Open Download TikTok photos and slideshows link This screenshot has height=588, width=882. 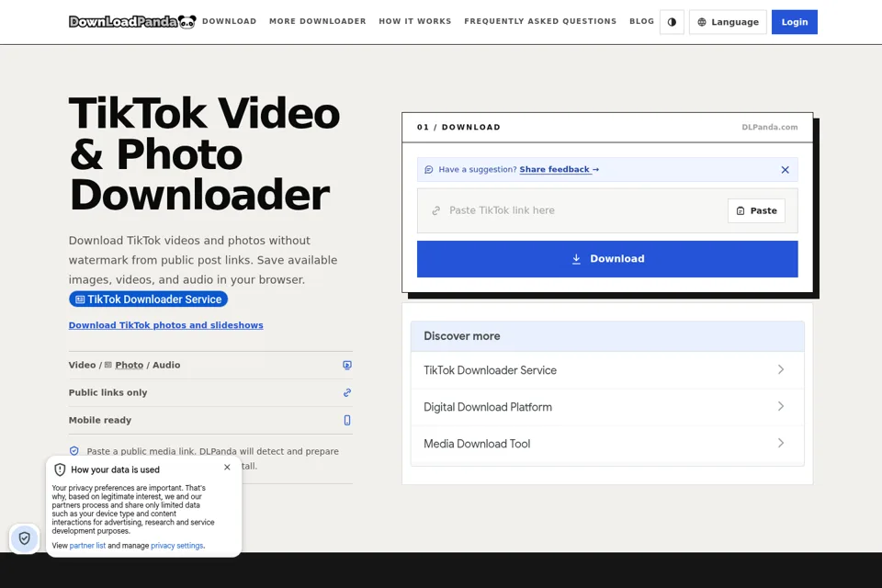(x=166, y=325)
